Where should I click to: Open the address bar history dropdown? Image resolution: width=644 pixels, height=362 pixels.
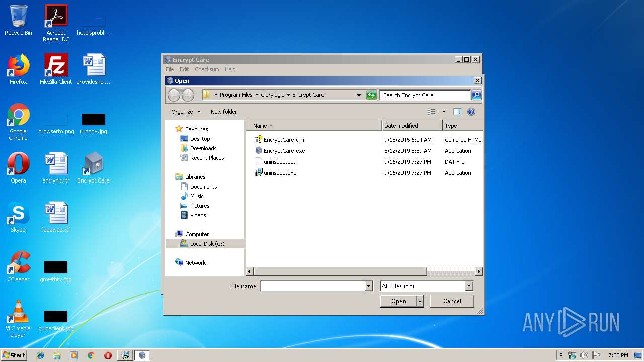point(359,95)
